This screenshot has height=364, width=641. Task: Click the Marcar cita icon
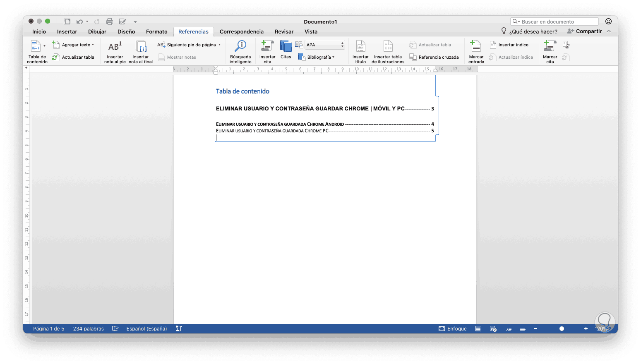click(550, 46)
